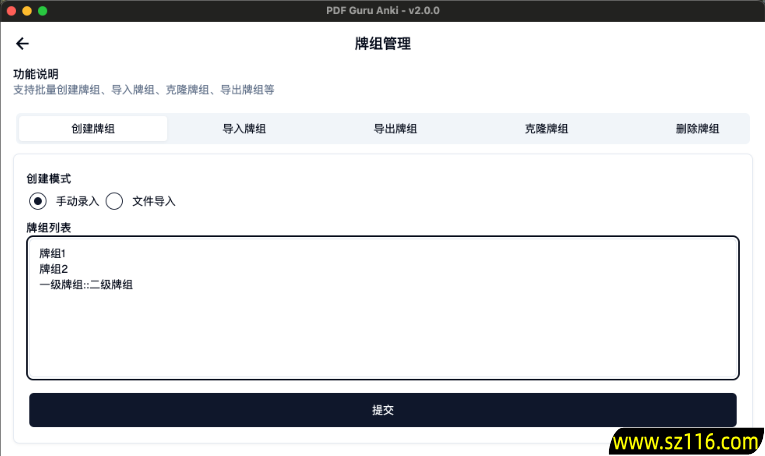Click the www.sz116.com watermark link
This screenshot has width=765, height=456.
pyautogui.click(x=685, y=441)
